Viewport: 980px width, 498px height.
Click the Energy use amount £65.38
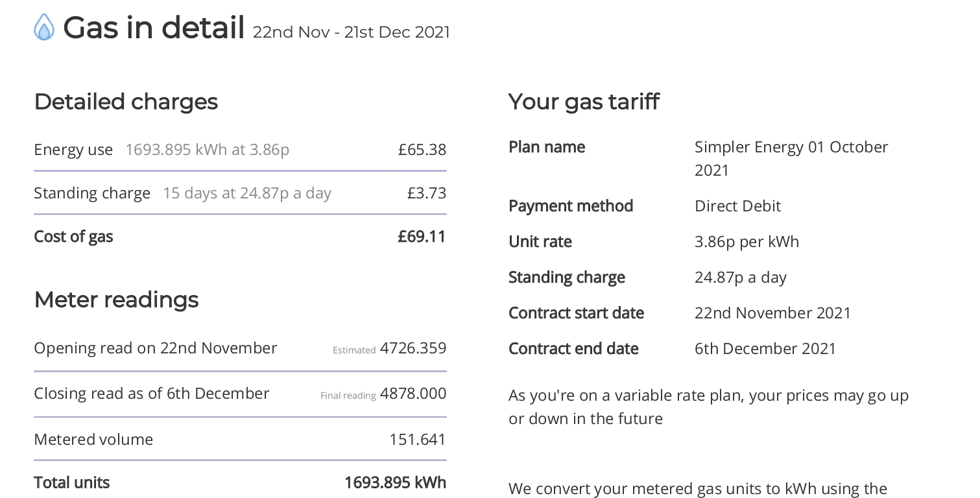422,150
